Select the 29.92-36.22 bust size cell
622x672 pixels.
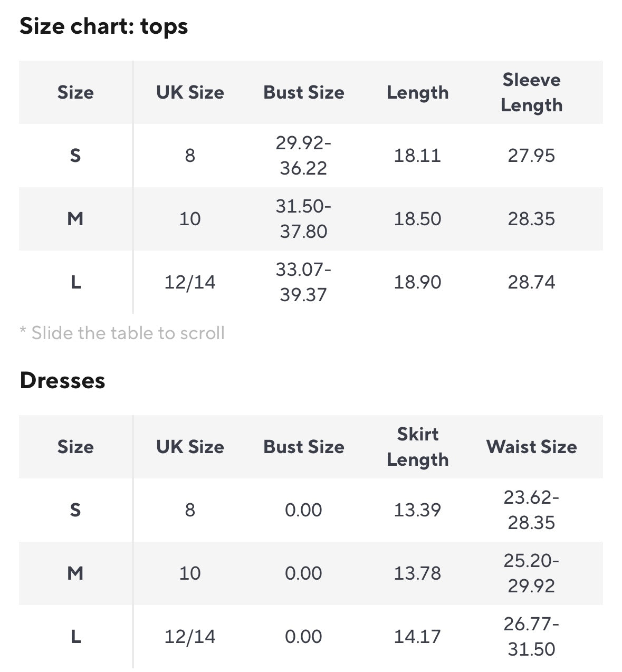pyautogui.click(x=303, y=156)
